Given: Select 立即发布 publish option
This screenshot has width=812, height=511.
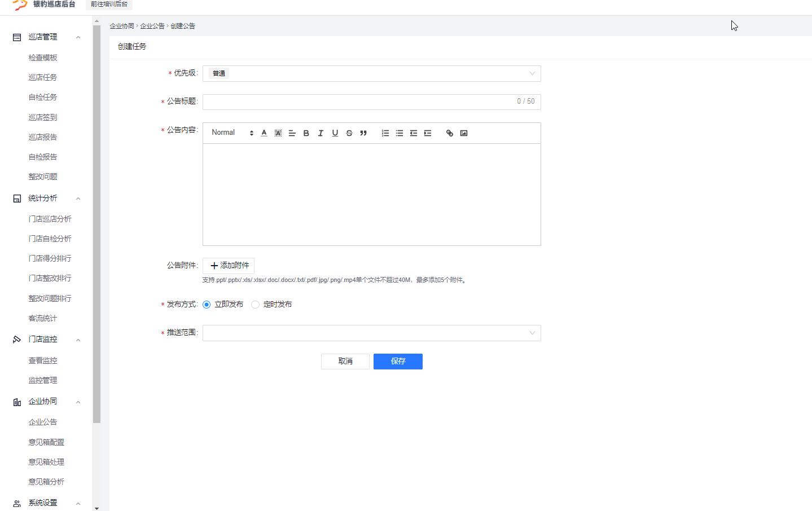Looking at the screenshot, I should [x=207, y=305].
